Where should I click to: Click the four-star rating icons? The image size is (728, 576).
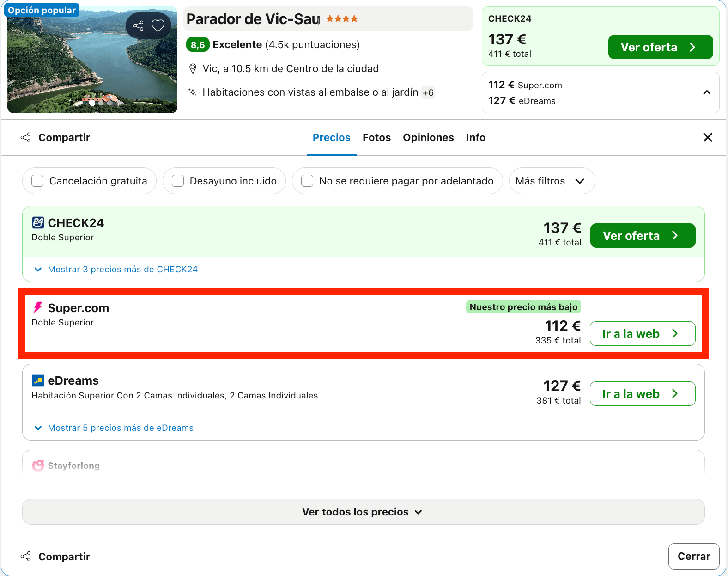point(342,19)
